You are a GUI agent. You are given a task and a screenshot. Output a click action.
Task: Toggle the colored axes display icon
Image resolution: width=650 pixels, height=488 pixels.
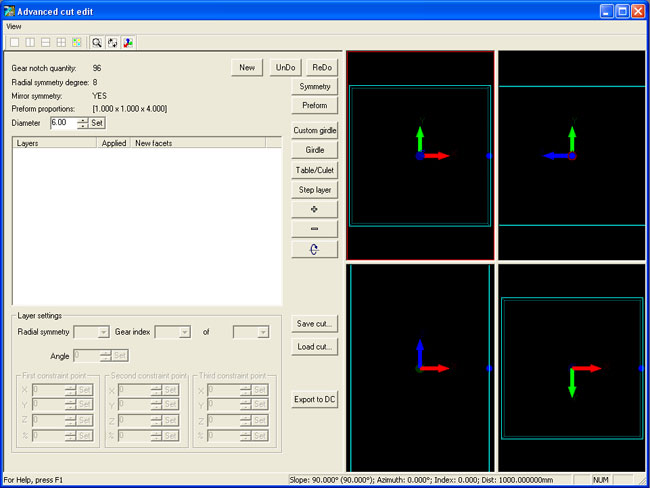(128, 42)
